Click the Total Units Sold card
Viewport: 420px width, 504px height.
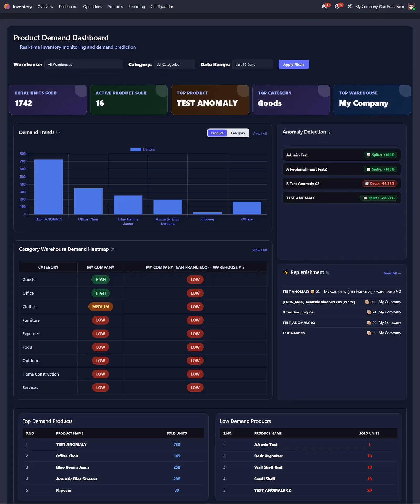[x=48, y=100]
